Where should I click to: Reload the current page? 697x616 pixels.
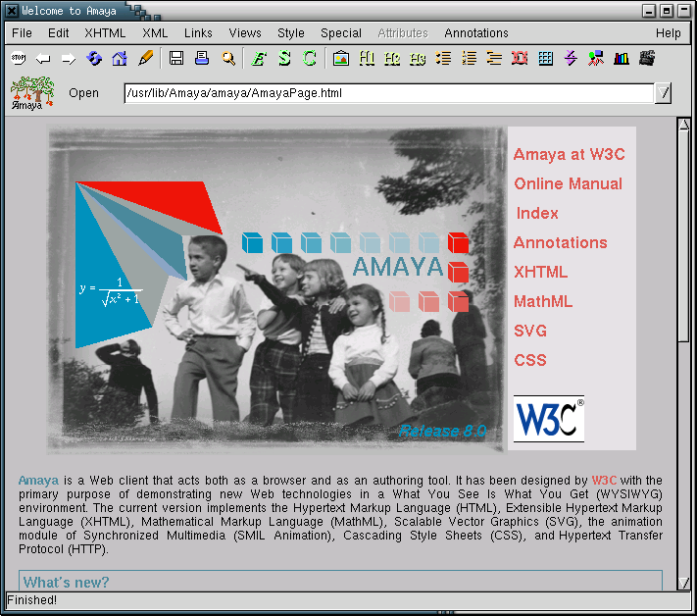pyautogui.click(x=94, y=59)
